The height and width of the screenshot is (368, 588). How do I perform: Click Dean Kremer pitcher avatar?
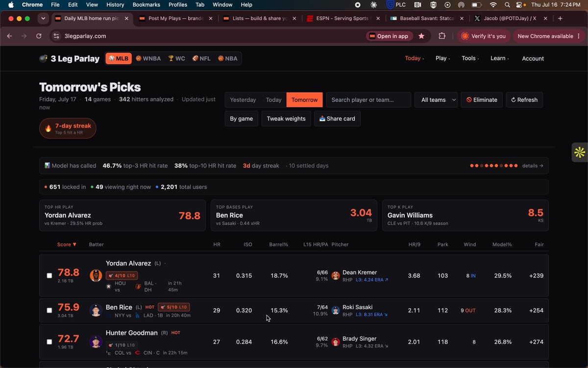tap(336, 275)
